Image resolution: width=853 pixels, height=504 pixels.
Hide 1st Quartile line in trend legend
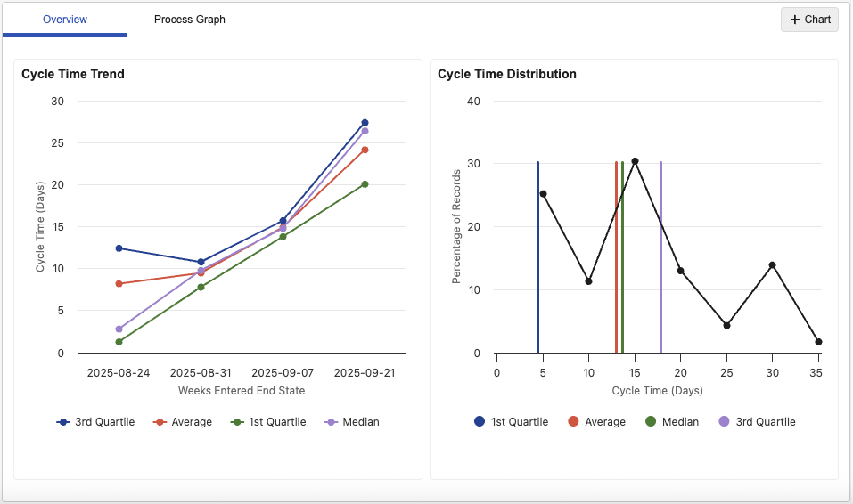(x=270, y=422)
